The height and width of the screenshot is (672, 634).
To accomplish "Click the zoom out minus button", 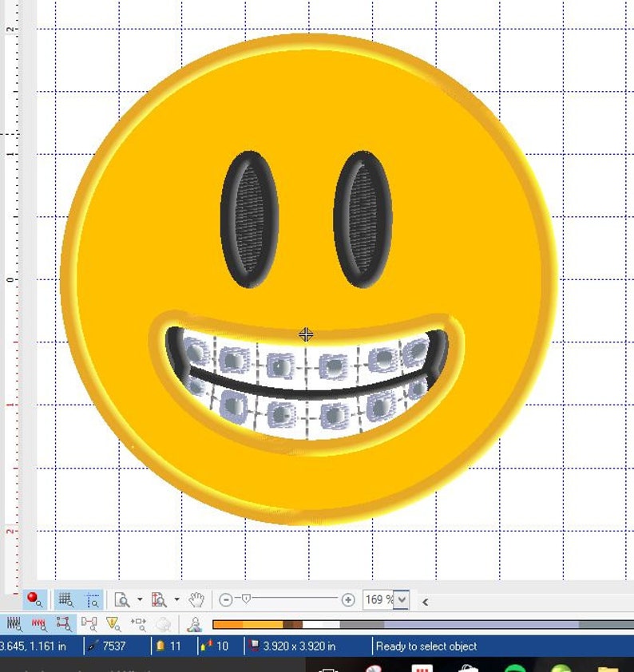I will 226,599.
